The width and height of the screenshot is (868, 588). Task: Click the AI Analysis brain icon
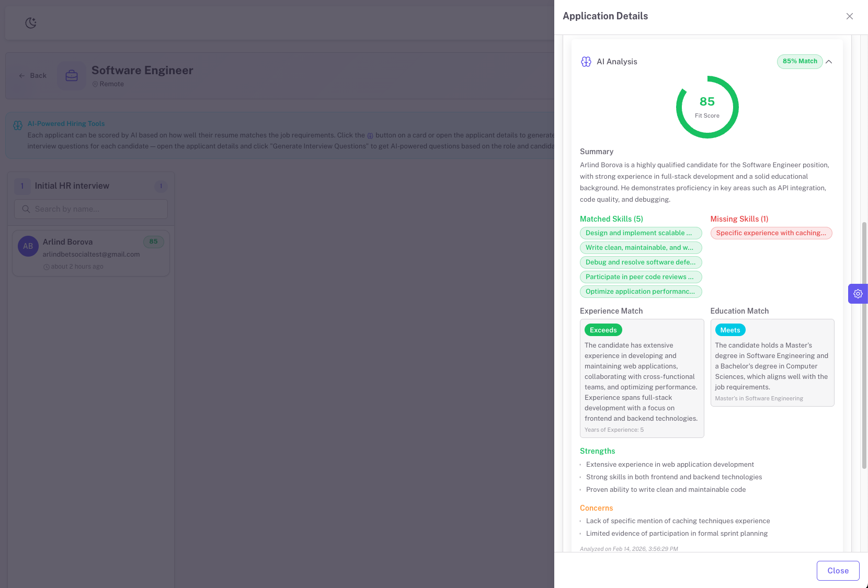tap(586, 62)
